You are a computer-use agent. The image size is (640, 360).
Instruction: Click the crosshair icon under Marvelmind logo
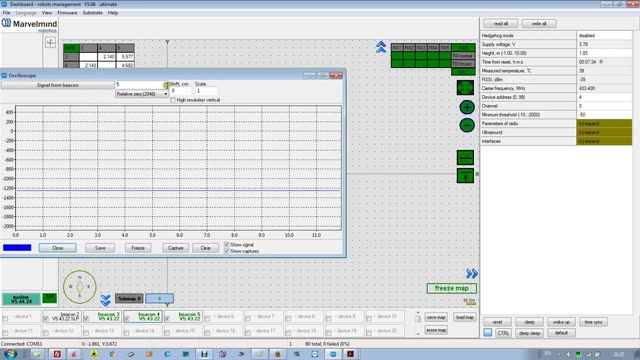pyautogui.click(x=51, y=42)
